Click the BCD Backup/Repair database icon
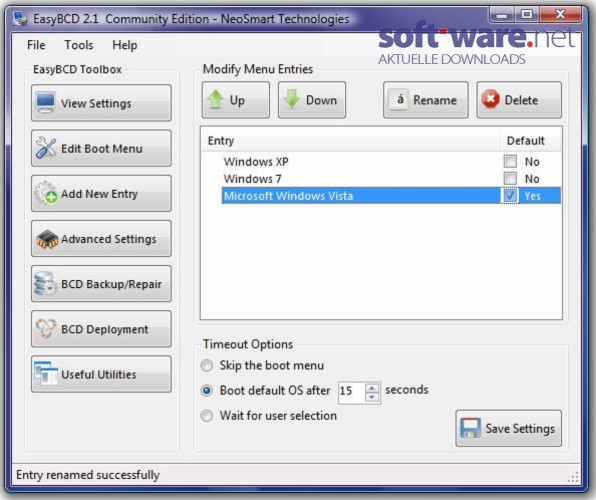This screenshot has height=500, width=596. point(45,284)
